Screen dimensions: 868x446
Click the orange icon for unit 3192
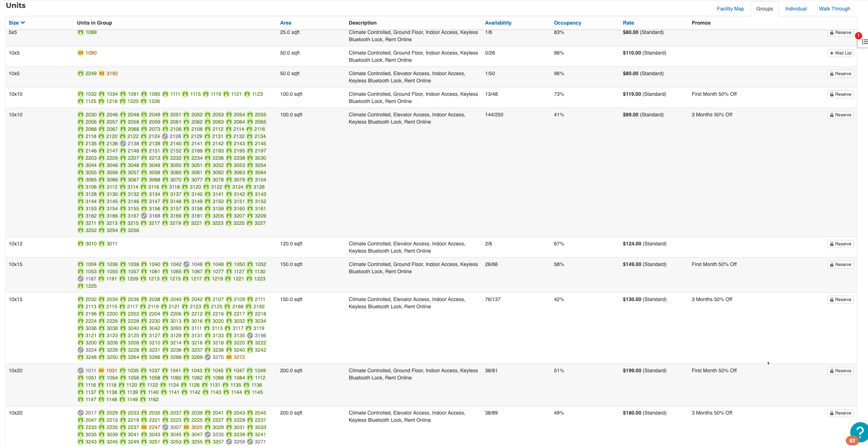coord(102,74)
